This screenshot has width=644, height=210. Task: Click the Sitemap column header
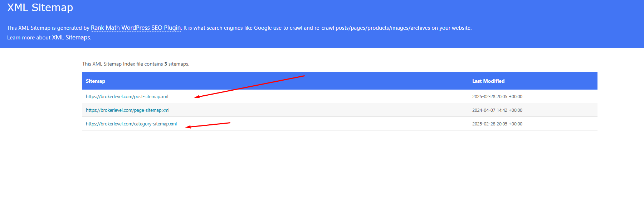(x=96, y=81)
